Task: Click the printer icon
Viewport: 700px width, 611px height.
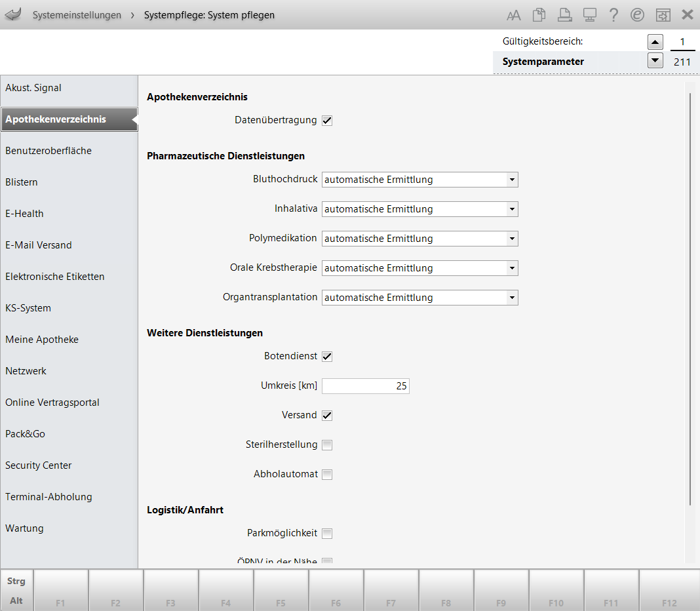Action: pos(564,15)
